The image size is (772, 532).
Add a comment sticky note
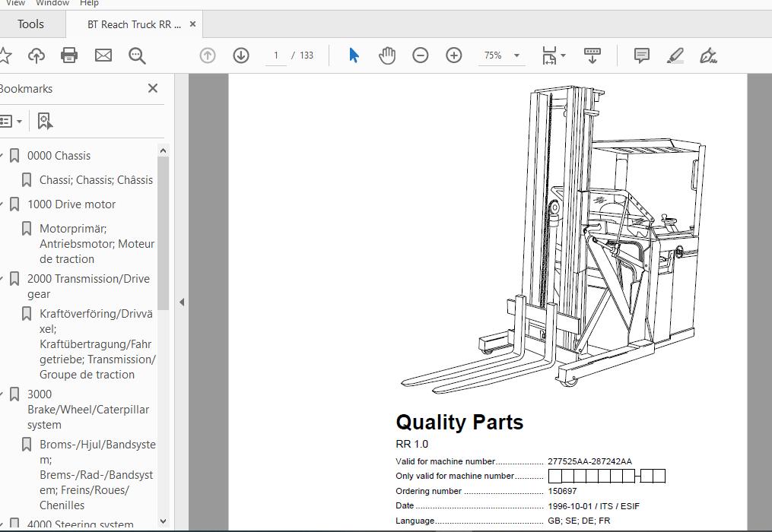(642, 55)
